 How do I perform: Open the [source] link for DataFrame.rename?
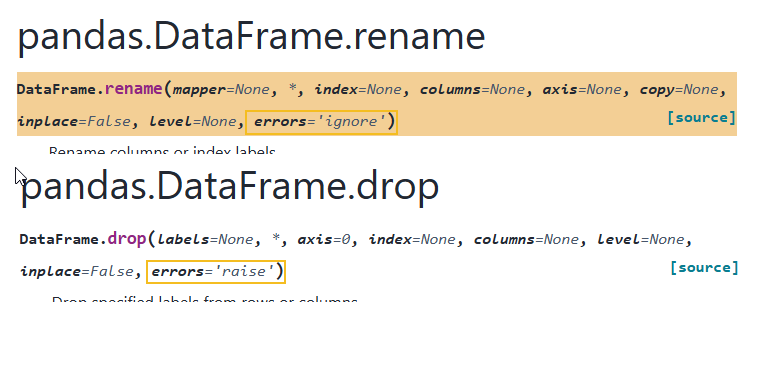click(x=701, y=117)
